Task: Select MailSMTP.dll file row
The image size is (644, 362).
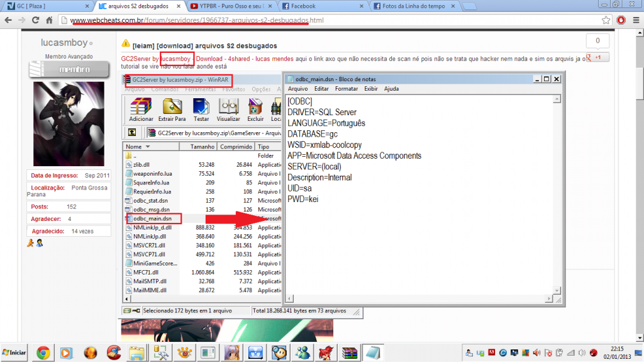Action: click(202, 281)
